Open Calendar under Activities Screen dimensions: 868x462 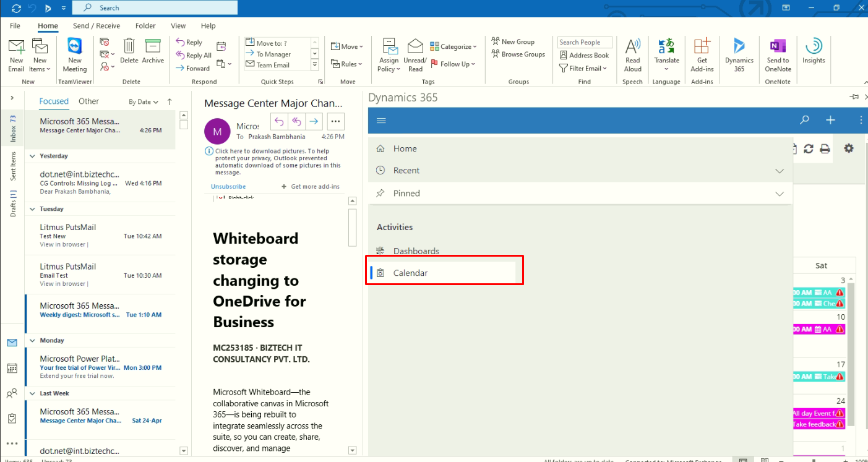(443, 273)
